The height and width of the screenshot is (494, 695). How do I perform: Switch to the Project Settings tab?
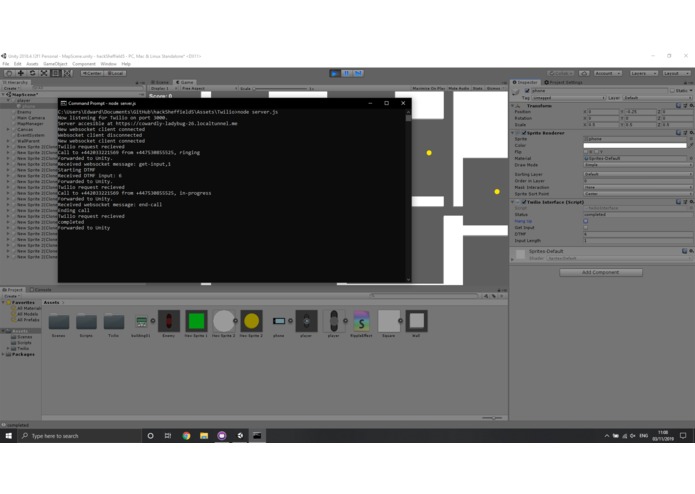564,82
